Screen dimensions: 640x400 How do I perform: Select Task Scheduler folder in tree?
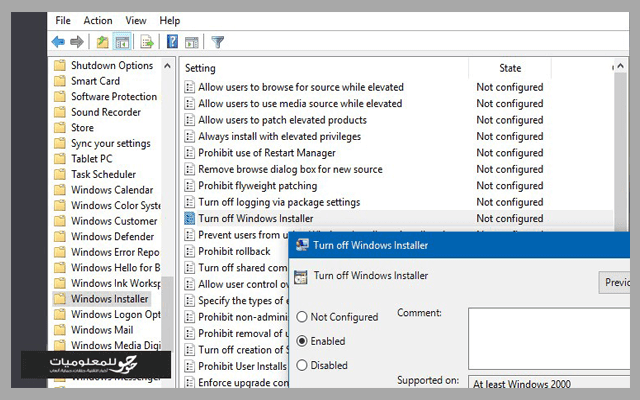(x=103, y=174)
